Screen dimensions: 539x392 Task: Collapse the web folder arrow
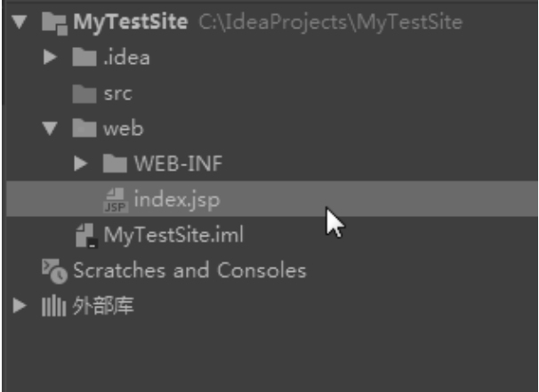[50, 129]
